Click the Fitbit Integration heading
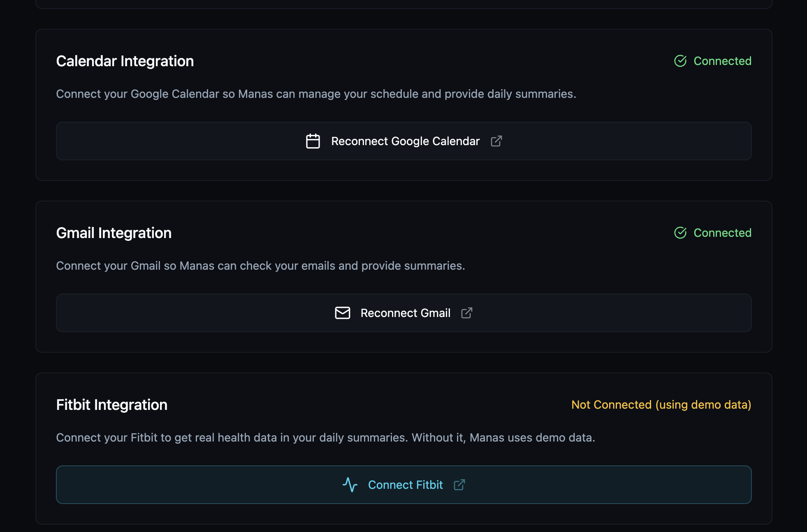Viewport: 807px width, 532px height. pos(111,405)
